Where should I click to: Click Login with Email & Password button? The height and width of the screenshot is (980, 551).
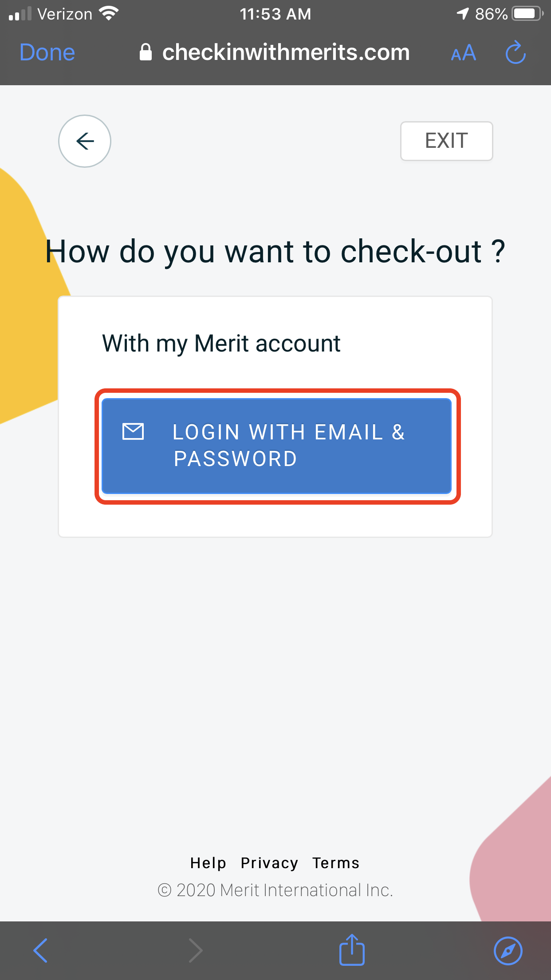pyautogui.click(x=277, y=446)
